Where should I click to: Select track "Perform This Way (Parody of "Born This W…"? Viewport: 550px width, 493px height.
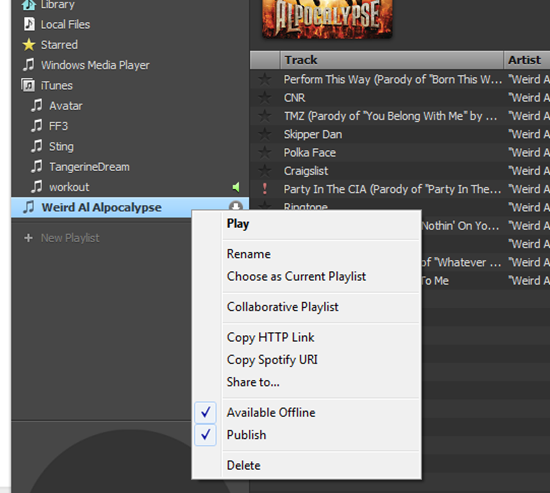tap(393, 79)
